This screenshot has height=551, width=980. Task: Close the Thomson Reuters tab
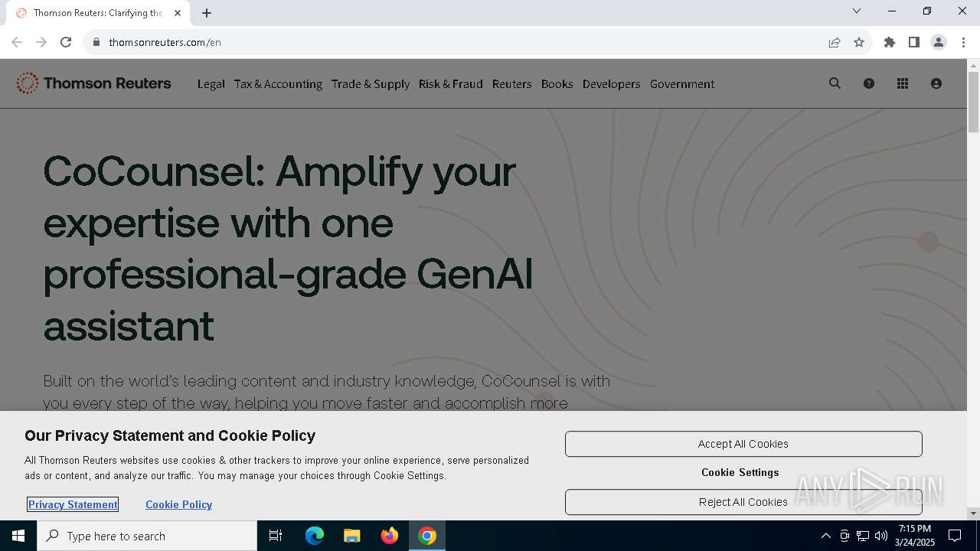coord(178,13)
